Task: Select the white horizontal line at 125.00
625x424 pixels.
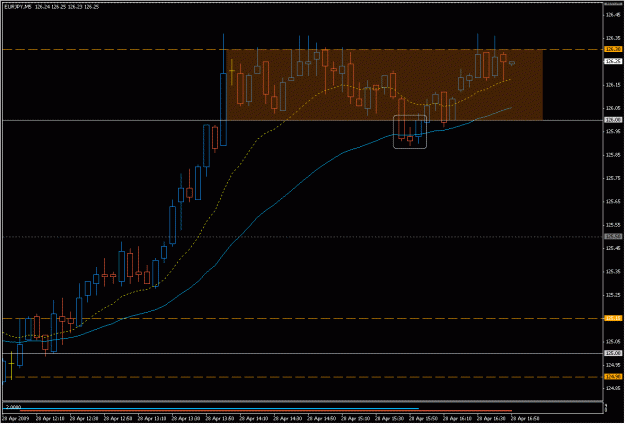Action: pyautogui.click(x=303, y=353)
